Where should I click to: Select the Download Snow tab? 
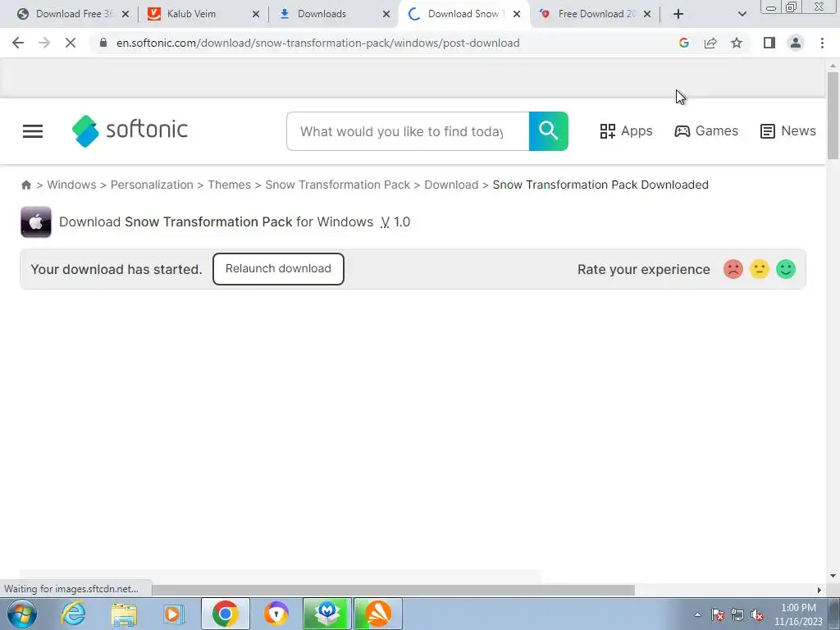coord(464,14)
